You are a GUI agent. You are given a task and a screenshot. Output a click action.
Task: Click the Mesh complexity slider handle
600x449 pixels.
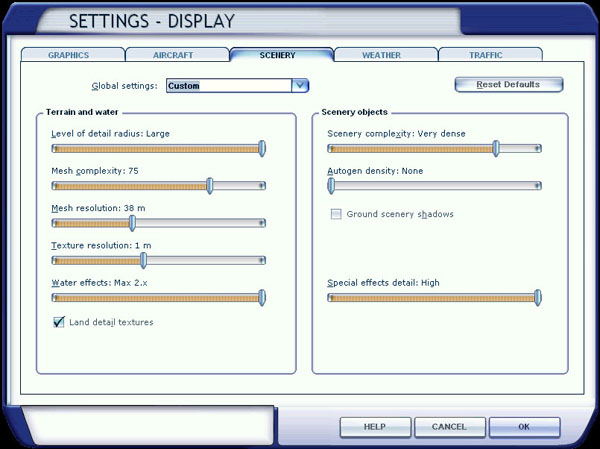pyautogui.click(x=209, y=186)
